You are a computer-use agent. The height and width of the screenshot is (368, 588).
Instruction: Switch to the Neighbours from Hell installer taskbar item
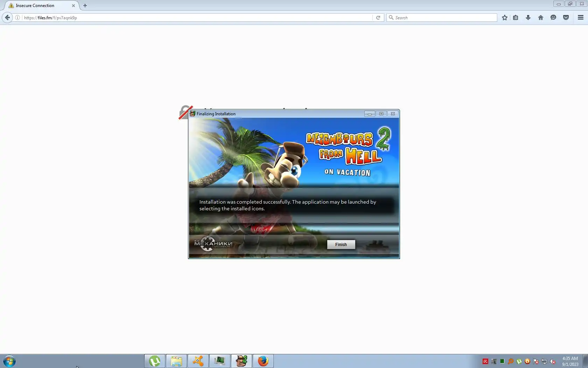(241, 361)
